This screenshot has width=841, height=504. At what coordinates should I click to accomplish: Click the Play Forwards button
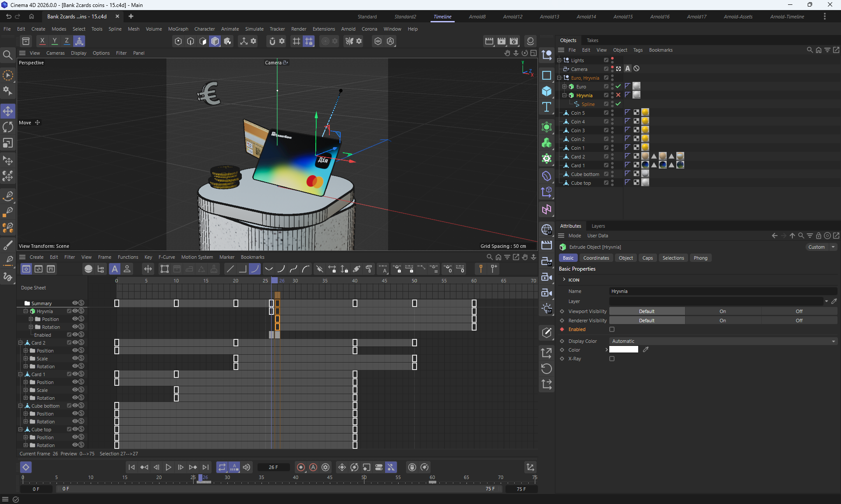click(168, 467)
